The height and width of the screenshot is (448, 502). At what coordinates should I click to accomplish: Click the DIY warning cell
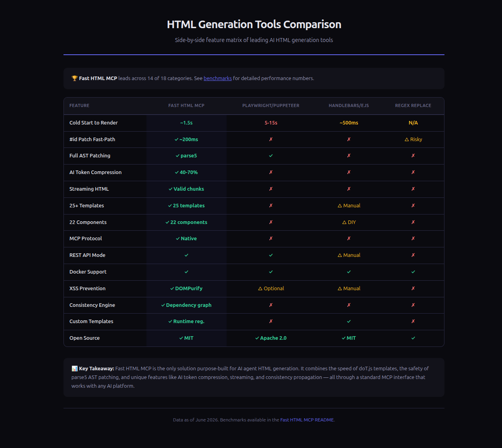[x=349, y=222]
